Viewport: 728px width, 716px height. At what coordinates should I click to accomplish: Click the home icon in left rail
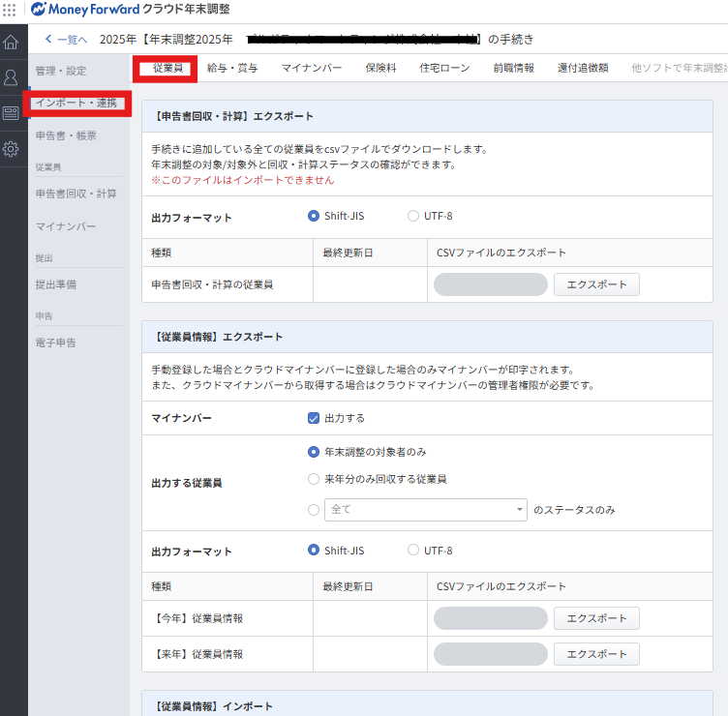11,43
